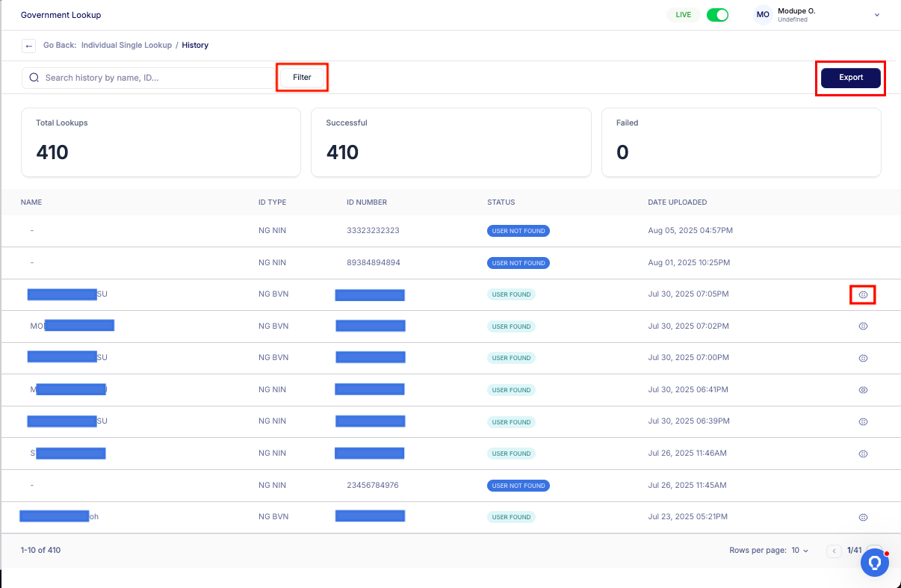Image resolution: width=901 pixels, height=588 pixels.
Task: View the Jul 30 07:00PM lookup record
Action: [863, 359]
